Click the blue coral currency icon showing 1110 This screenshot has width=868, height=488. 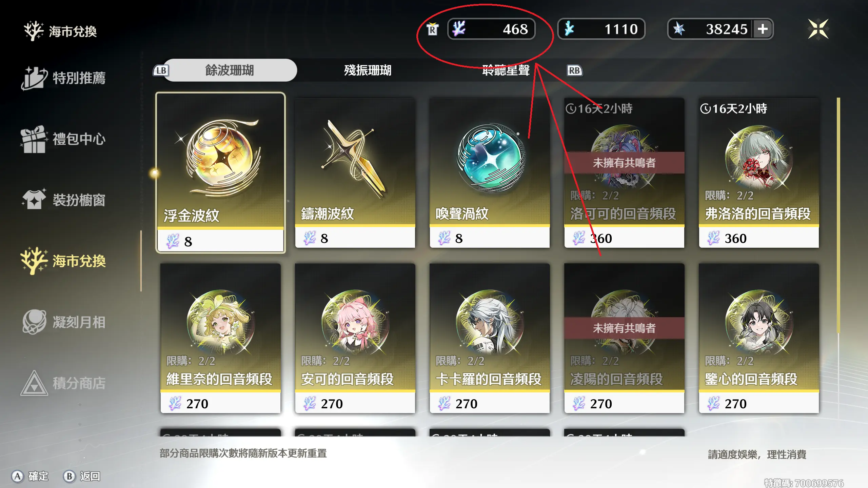[x=570, y=29]
